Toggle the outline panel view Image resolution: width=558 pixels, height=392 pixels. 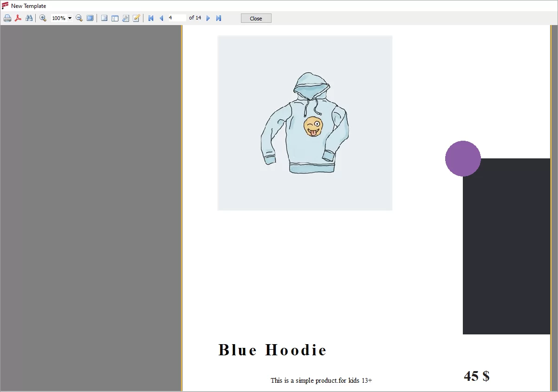tap(115, 18)
